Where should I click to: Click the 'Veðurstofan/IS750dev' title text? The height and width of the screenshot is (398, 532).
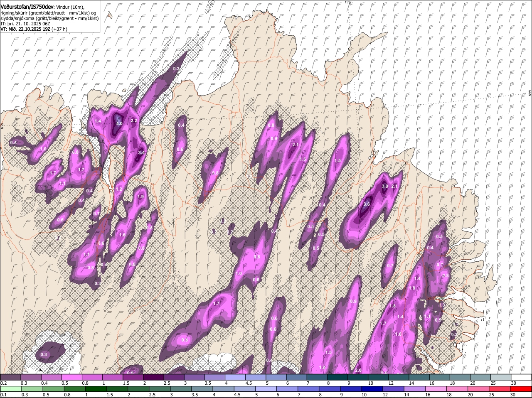(27, 7)
